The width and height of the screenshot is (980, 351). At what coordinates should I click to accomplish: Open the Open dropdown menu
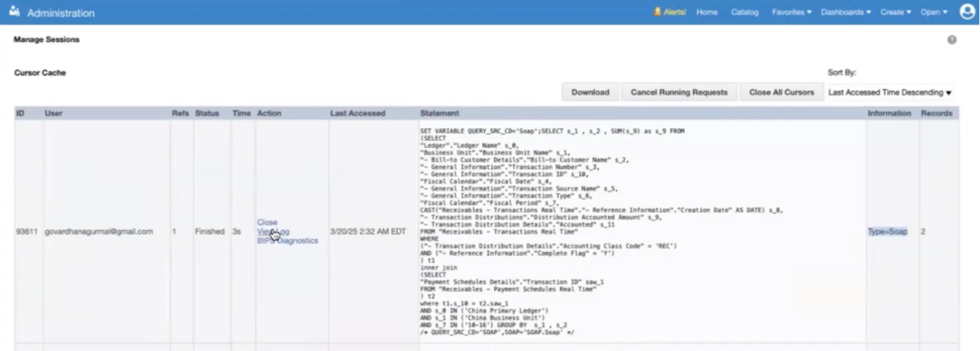(933, 13)
